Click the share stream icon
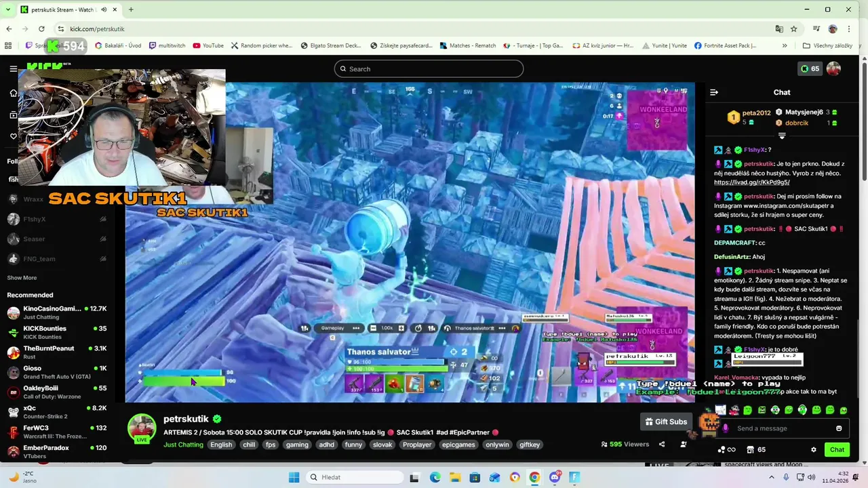The height and width of the screenshot is (488, 868). coord(662,445)
